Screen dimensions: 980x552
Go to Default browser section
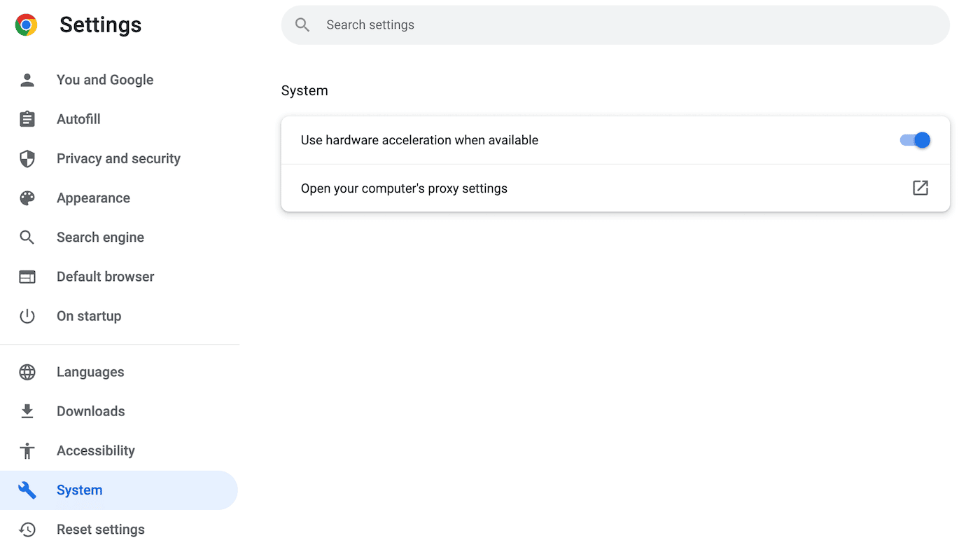click(x=105, y=277)
